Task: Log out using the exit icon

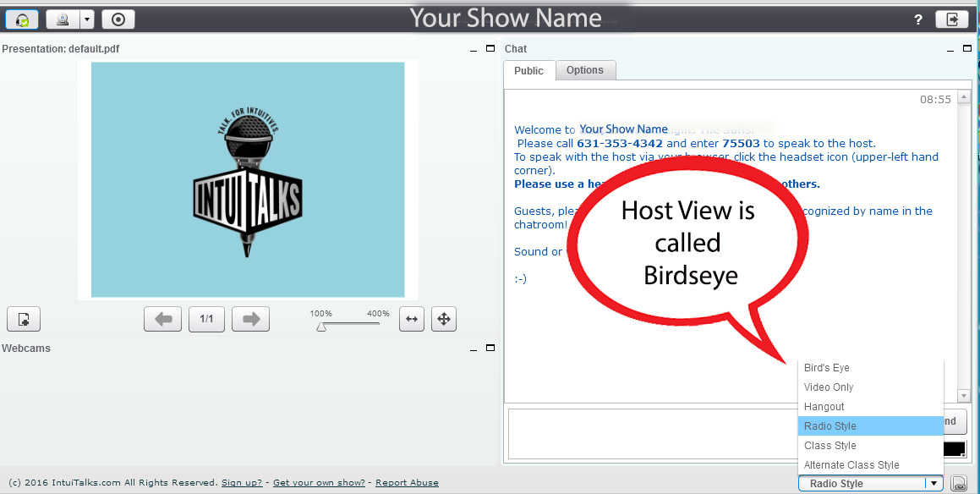Action: click(x=952, y=19)
